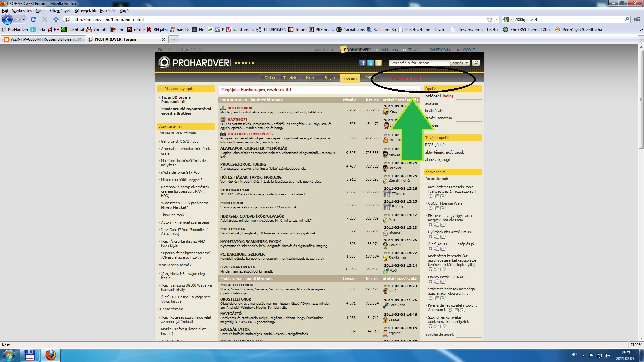Show more bookmarks with the overflow chevron
Screen dimensions: 644x362
[x=641, y=29]
